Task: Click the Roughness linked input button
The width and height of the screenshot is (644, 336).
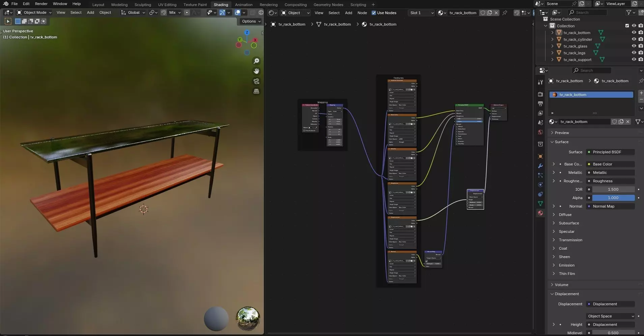Action: [x=611, y=181]
